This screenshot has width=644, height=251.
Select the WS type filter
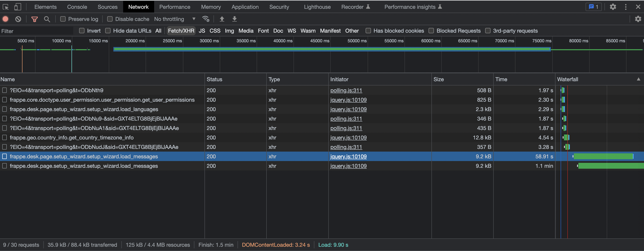[291, 31]
